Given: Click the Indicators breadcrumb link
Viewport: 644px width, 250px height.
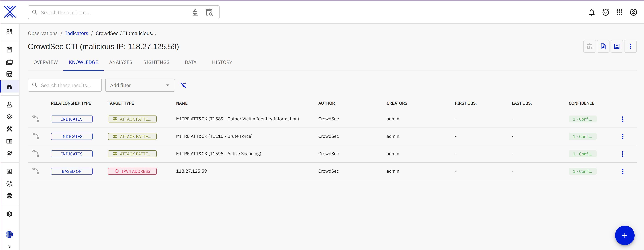Looking at the screenshot, I should pos(76,33).
